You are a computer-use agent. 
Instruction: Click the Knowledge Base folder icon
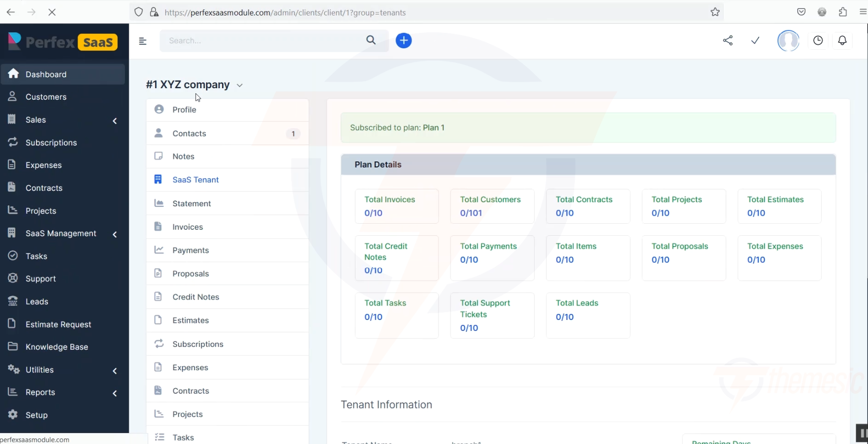coord(12,346)
